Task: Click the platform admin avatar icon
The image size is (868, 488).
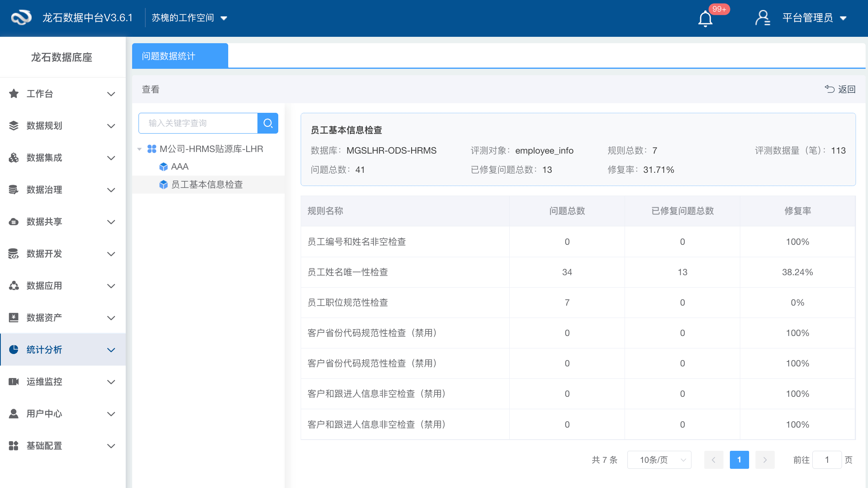Action: click(763, 18)
